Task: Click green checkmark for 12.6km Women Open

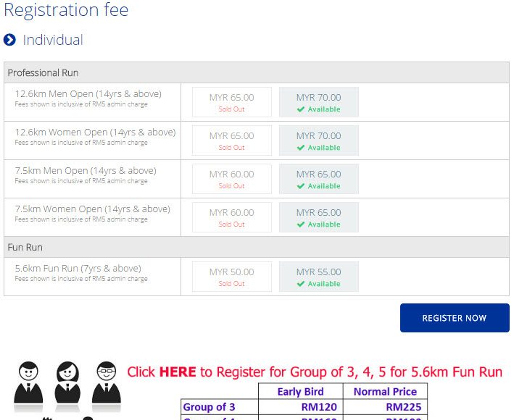Action: click(x=301, y=148)
